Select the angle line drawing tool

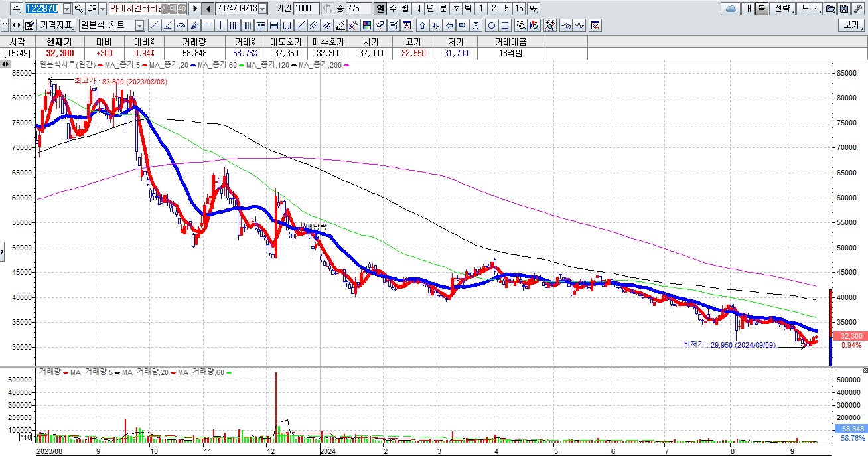coord(168,25)
